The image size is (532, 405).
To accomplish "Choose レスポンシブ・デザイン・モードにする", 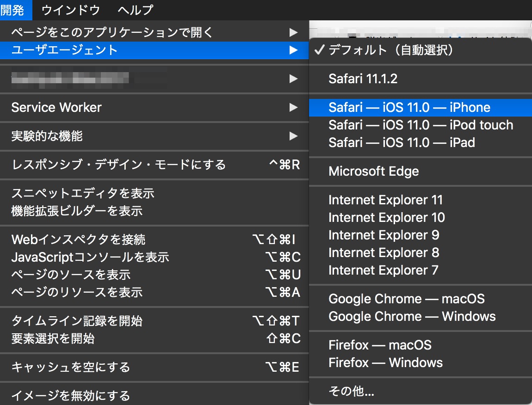I will tap(155, 165).
